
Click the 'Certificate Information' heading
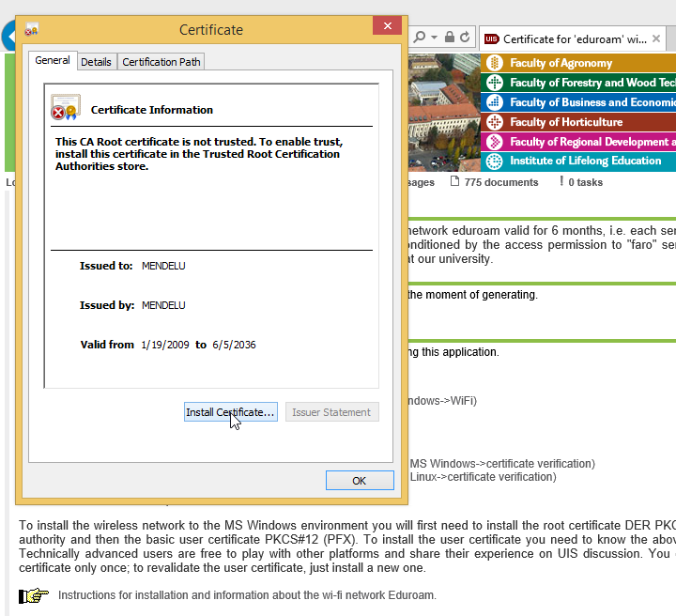(x=152, y=110)
